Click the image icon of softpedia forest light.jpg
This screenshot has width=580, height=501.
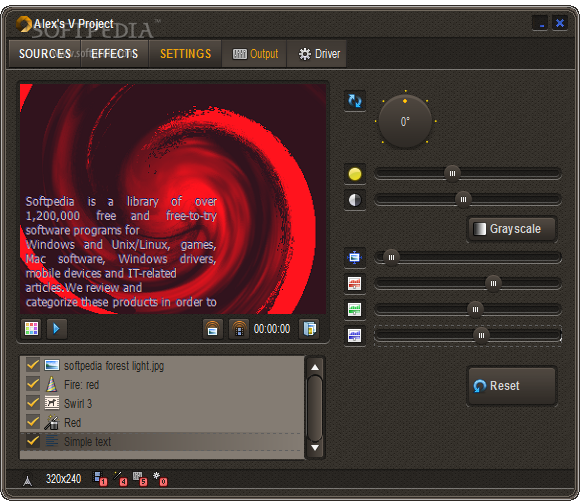51,366
